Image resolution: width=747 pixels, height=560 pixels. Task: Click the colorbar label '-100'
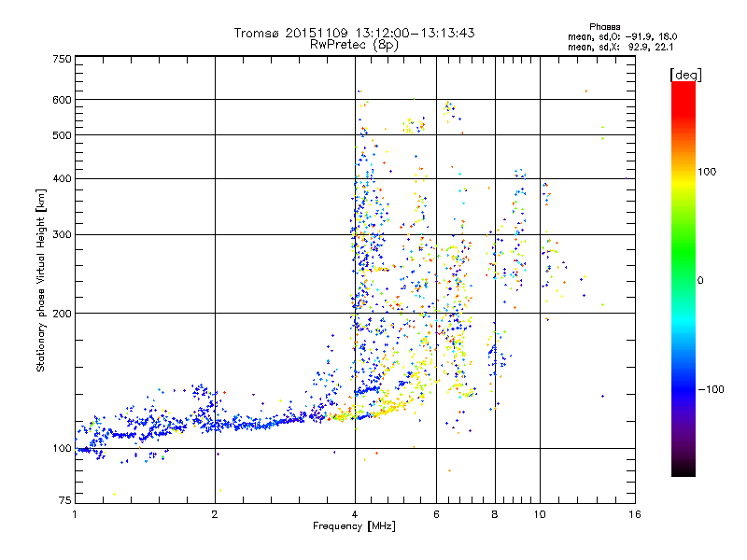711,389
